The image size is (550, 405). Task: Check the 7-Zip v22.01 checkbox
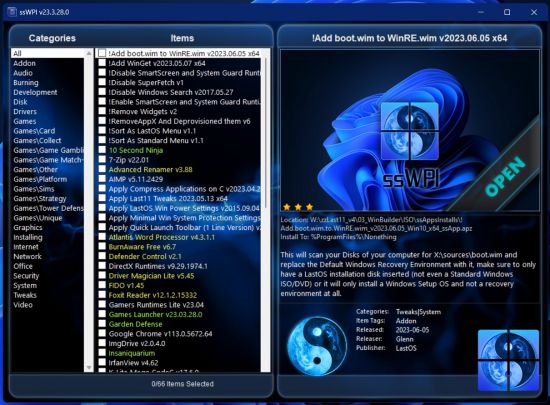coord(102,160)
